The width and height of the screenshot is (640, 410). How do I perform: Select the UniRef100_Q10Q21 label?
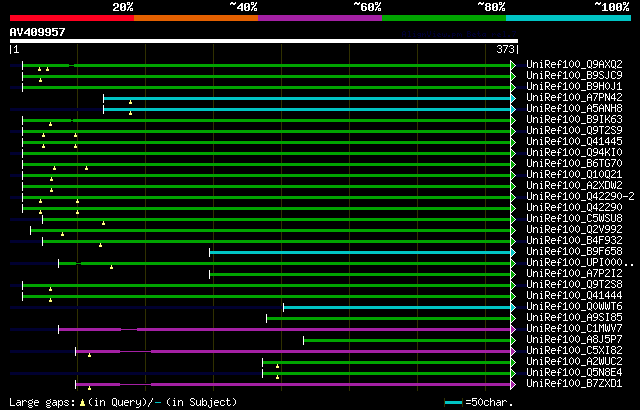[574, 175]
